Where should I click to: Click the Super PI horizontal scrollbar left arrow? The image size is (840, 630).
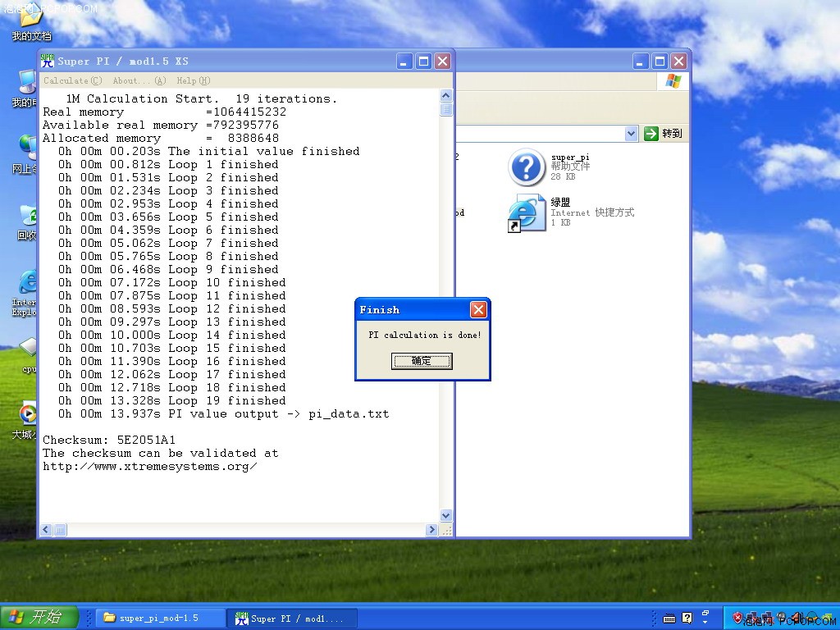click(x=46, y=530)
